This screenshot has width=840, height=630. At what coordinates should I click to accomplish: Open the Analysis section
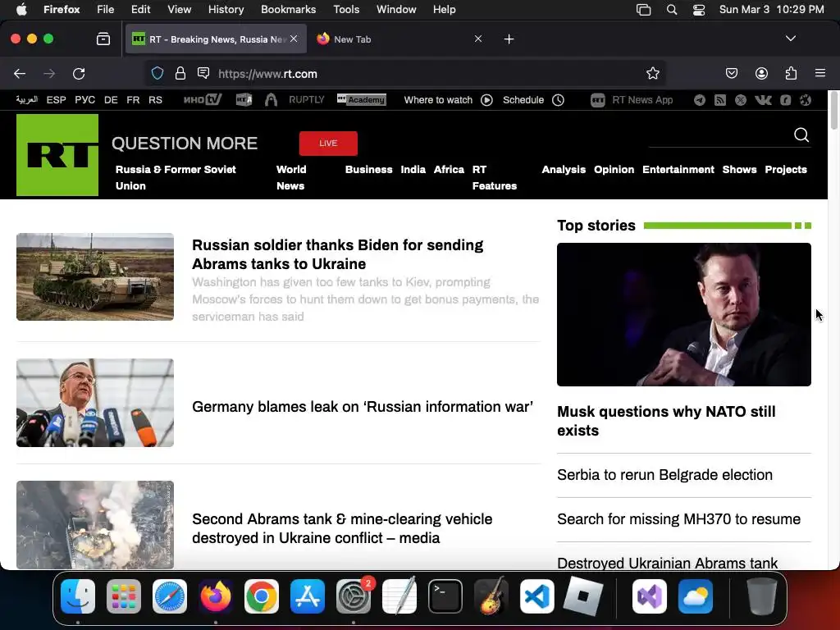tap(564, 169)
